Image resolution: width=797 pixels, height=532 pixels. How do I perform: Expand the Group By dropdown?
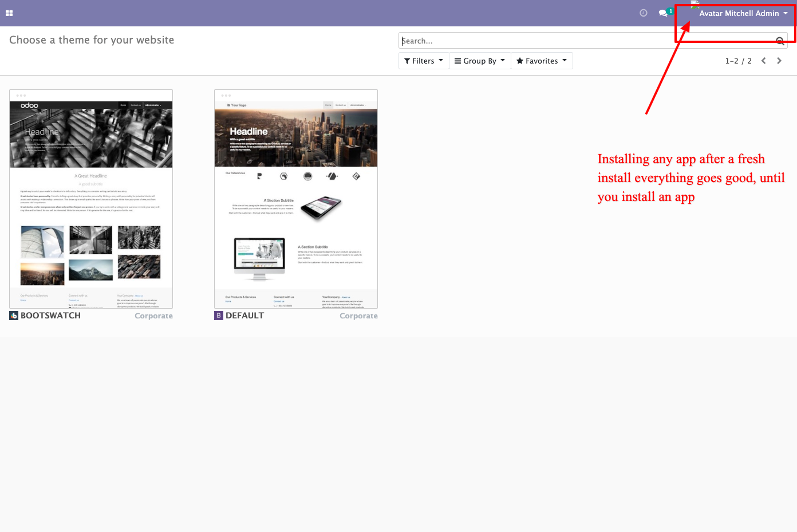point(479,60)
